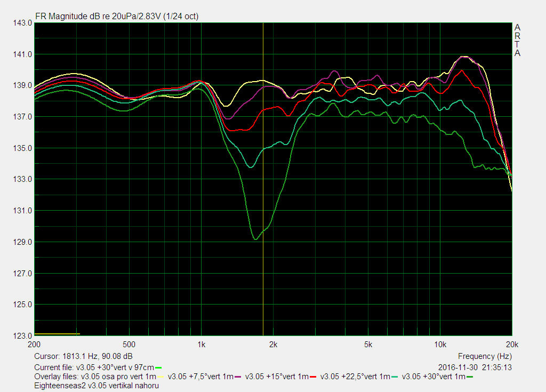The width and height of the screenshot is (546, 392).
Task: Click the '129.0' y-axis value
Action: (22, 242)
